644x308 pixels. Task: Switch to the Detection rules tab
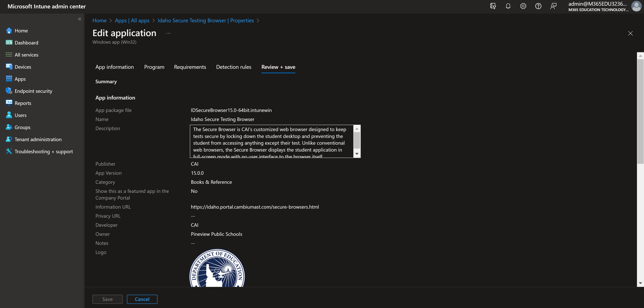(233, 67)
